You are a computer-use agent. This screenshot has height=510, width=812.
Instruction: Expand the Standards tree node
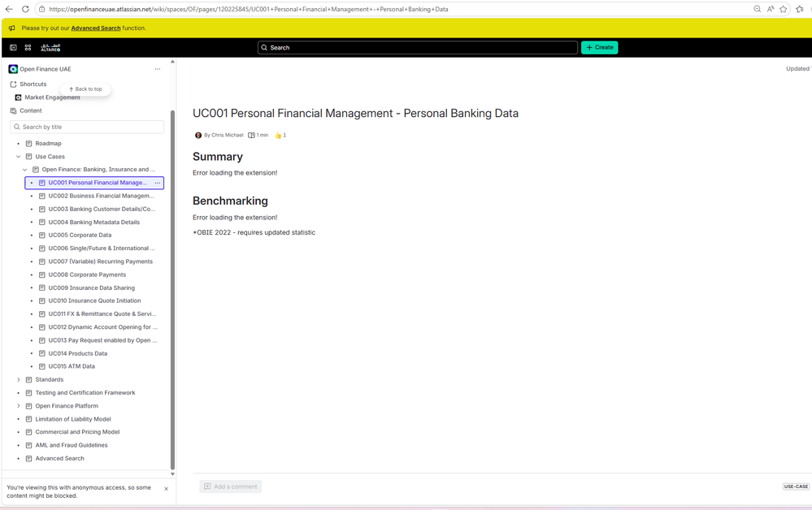pyautogui.click(x=19, y=379)
